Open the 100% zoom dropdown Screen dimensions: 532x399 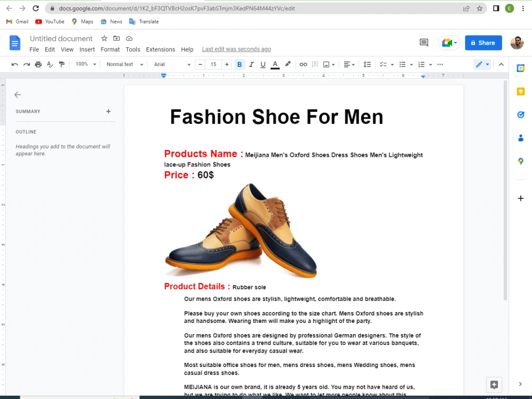(x=86, y=64)
